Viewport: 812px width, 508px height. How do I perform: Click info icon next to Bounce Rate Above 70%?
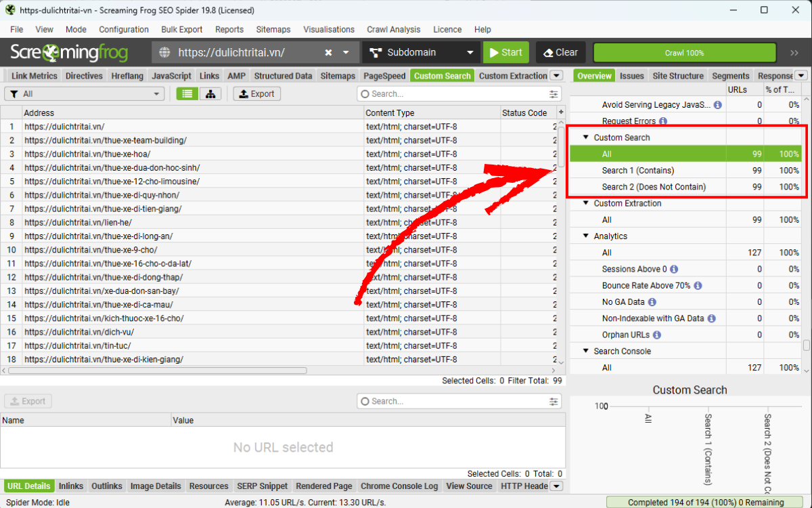(x=698, y=286)
